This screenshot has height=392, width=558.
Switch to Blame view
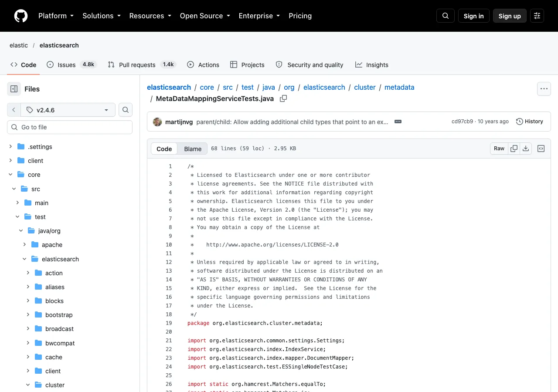click(193, 149)
